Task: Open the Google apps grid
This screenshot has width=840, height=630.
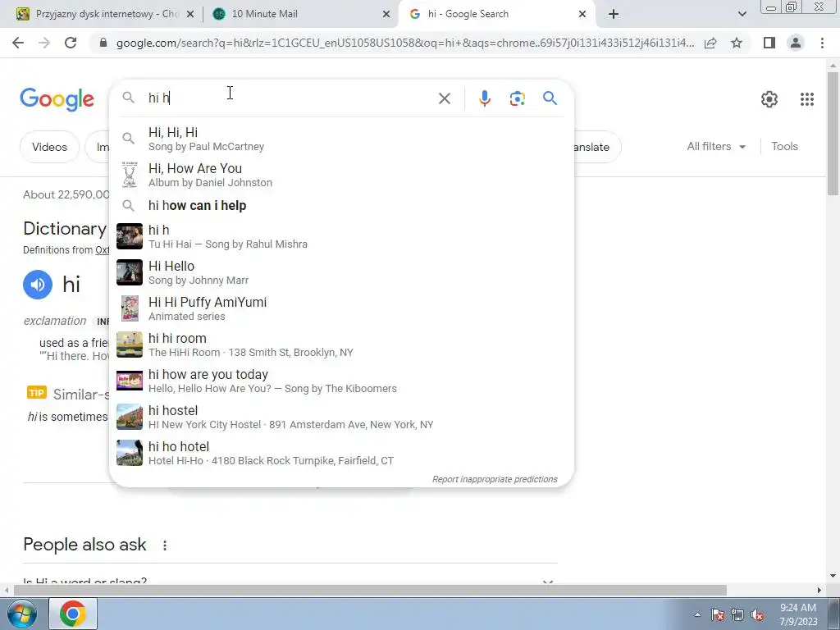Action: (x=807, y=99)
